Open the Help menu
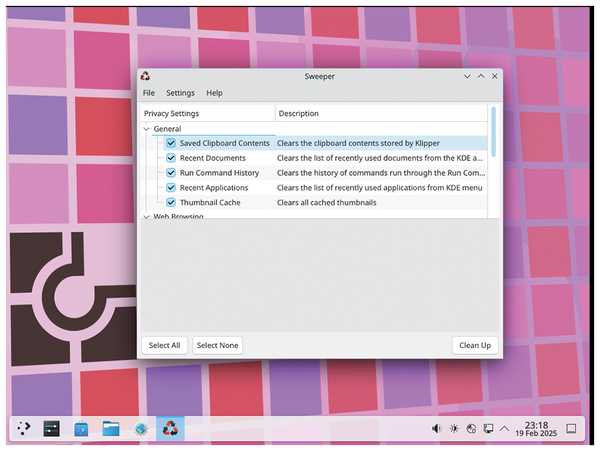The image size is (600, 451). coord(214,93)
